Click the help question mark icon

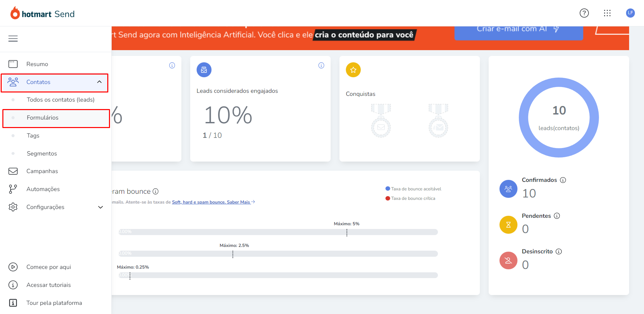pyautogui.click(x=584, y=13)
